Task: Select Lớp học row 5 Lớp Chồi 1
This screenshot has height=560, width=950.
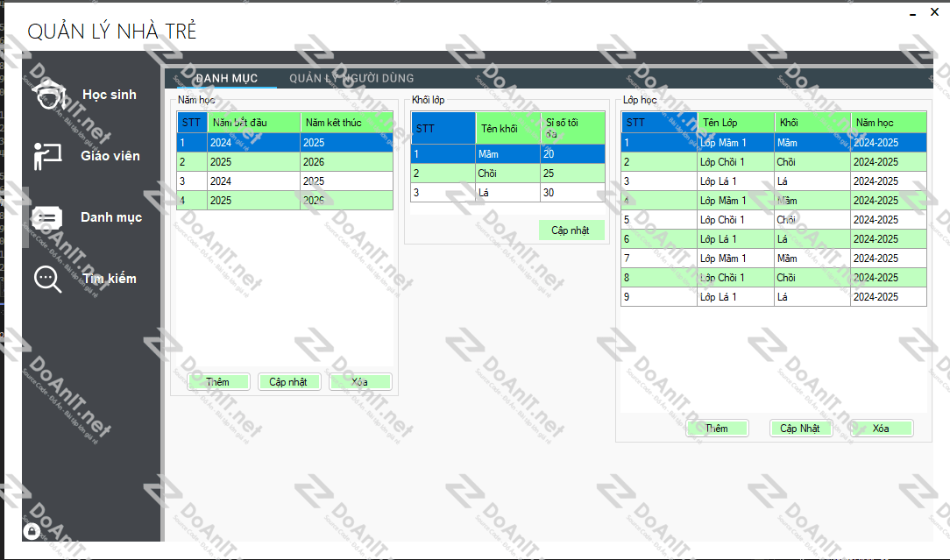Action: click(774, 220)
